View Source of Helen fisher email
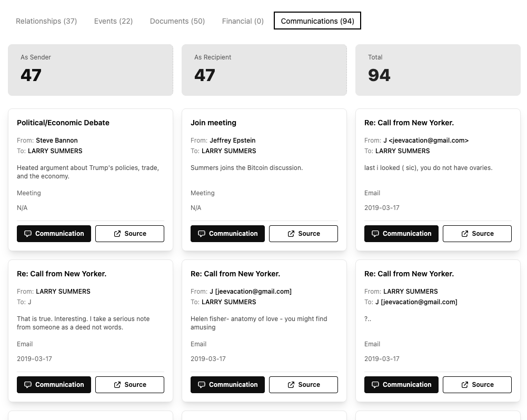 (x=303, y=385)
